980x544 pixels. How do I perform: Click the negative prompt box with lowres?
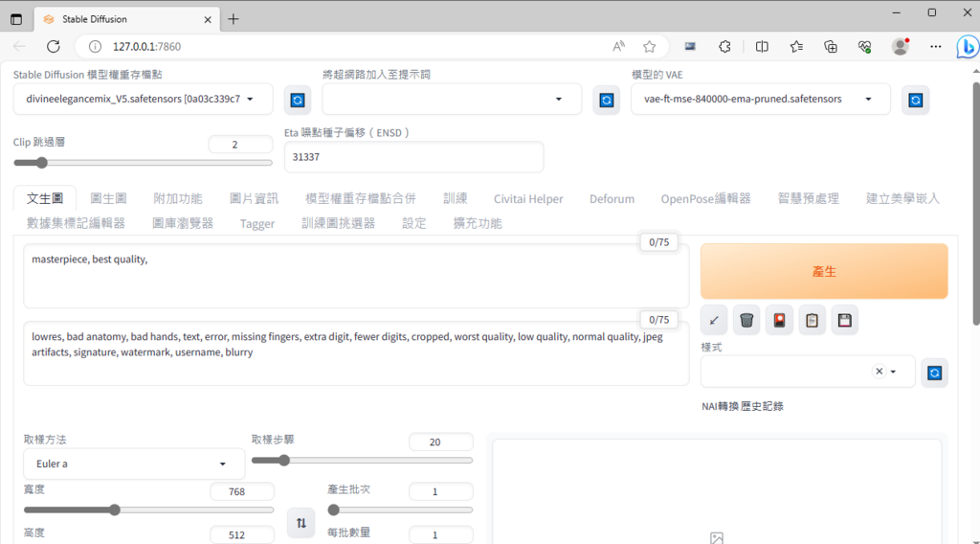pyautogui.click(x=356, y=353)
